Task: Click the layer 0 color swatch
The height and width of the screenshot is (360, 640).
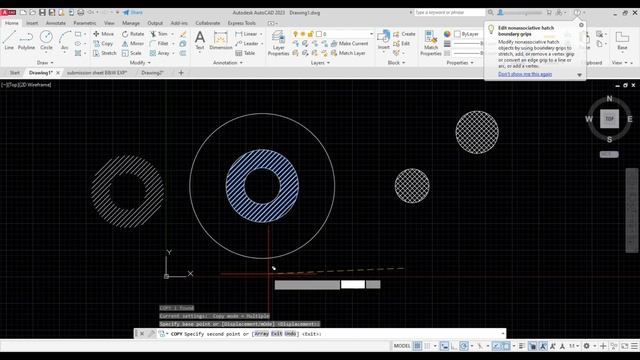Action: (319, 34)
